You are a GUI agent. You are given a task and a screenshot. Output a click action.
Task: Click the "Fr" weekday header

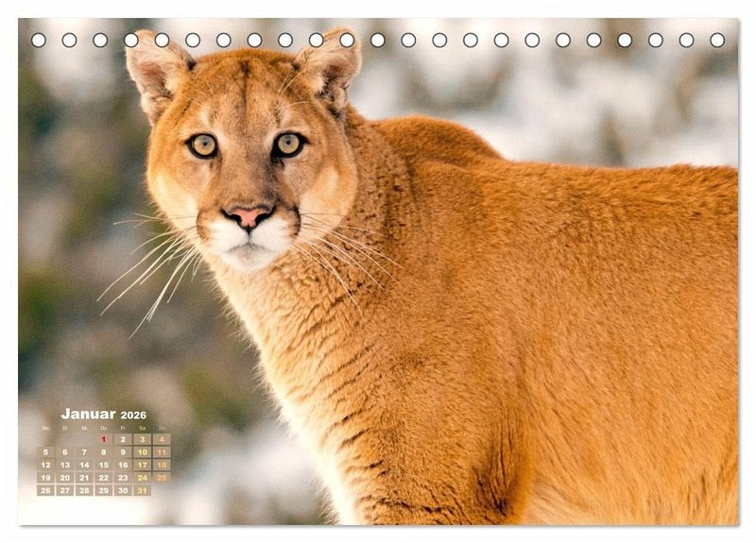123,428
